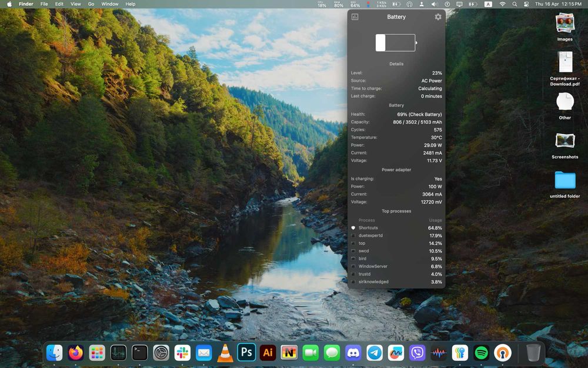The width and height of the screenshot is (588, 368).
Task: Open the battery statistics chart icon
Action: 355,17
